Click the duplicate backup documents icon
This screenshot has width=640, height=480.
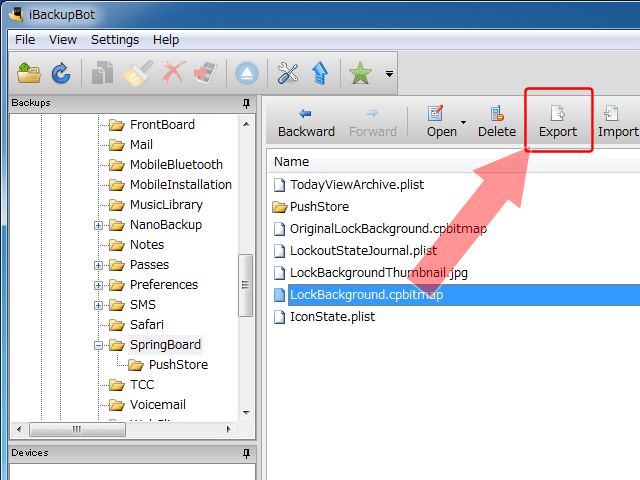102,73
